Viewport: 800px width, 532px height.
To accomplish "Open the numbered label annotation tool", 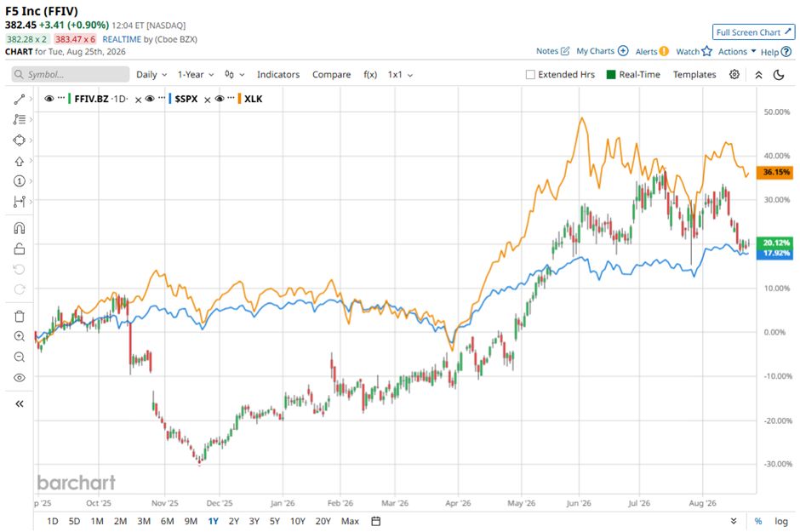I will tap(20, 181).
